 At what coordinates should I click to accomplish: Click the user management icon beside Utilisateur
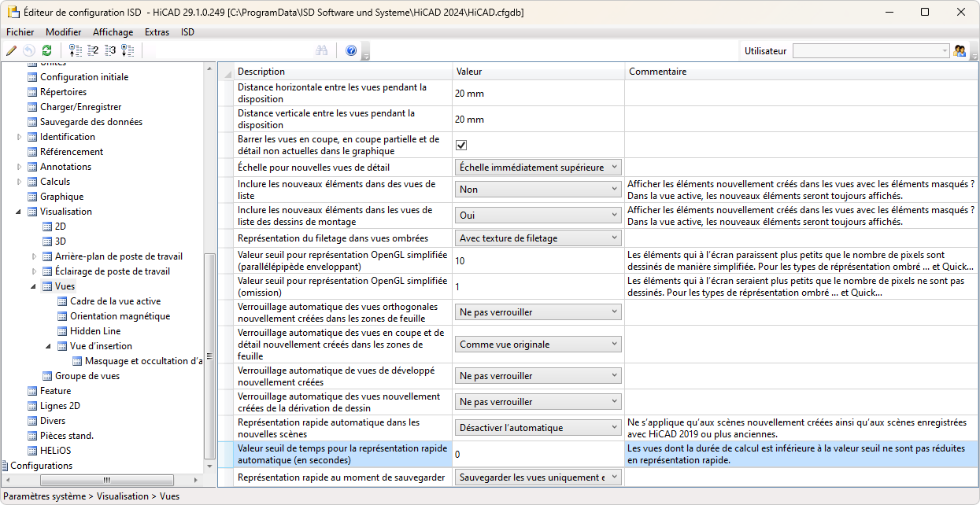960,50
